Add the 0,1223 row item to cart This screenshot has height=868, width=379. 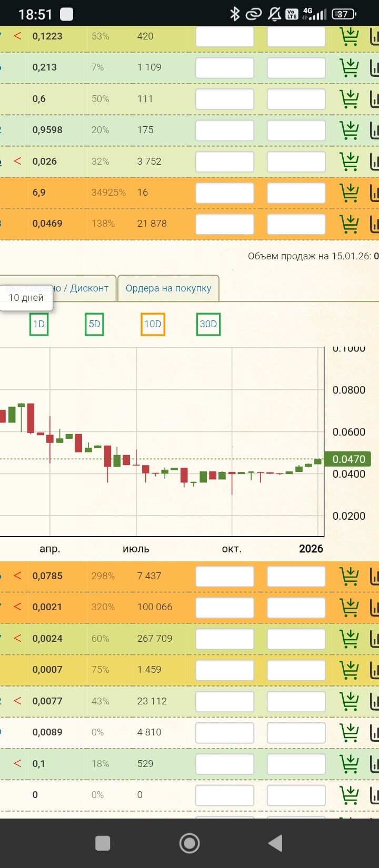(349, 37)
